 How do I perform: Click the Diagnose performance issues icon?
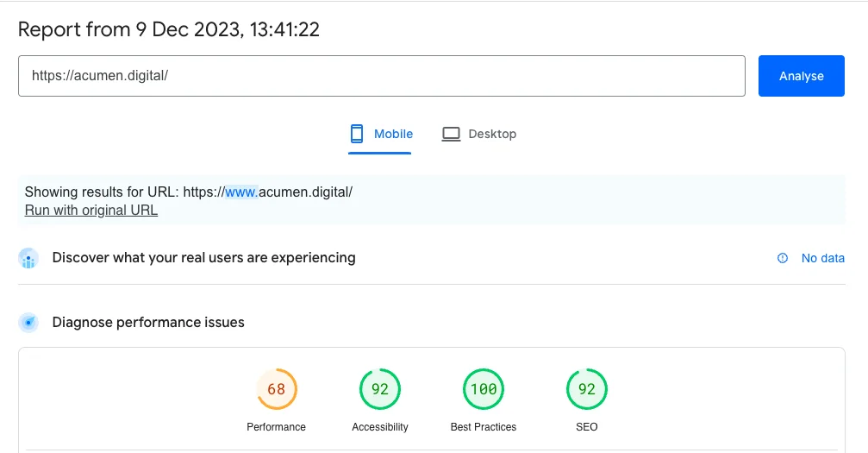(28, 322)
